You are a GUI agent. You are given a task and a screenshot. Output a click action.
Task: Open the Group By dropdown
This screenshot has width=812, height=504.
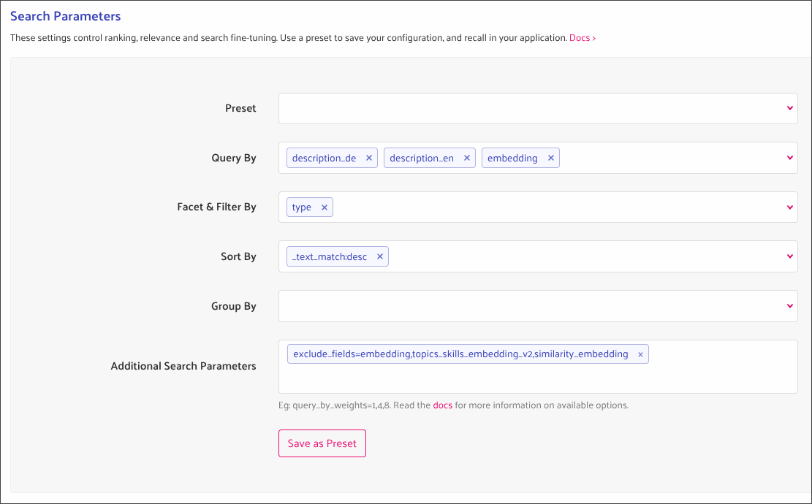click(789, 305)
